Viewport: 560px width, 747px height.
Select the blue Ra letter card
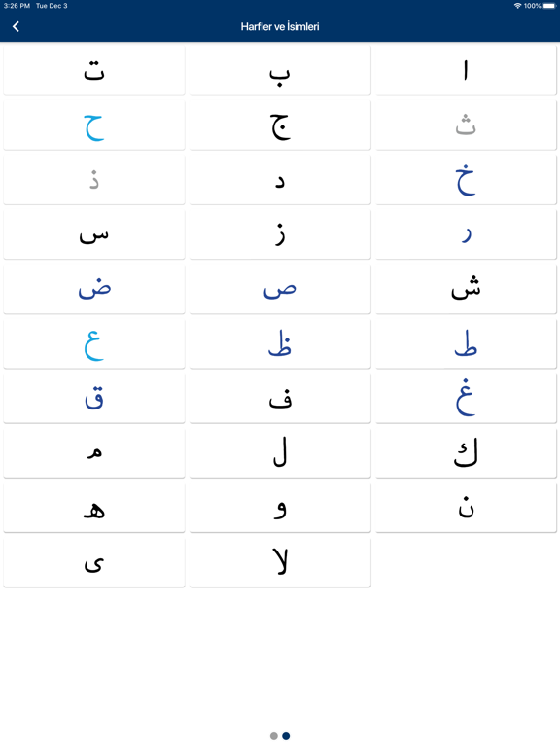(466, 234)
